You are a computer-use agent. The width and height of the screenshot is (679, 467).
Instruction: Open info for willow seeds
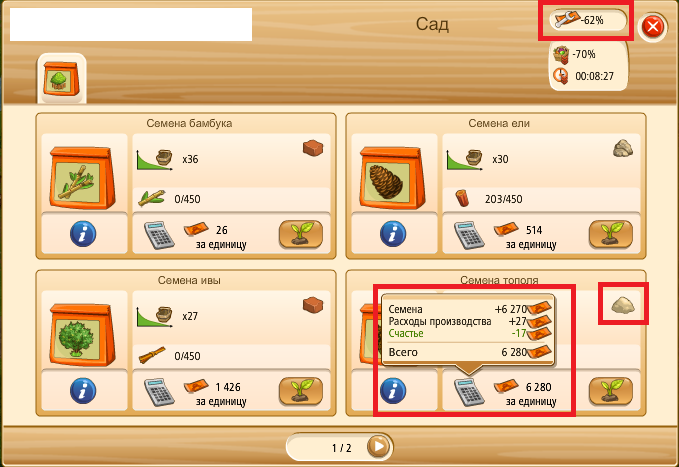tap(83, 391)
